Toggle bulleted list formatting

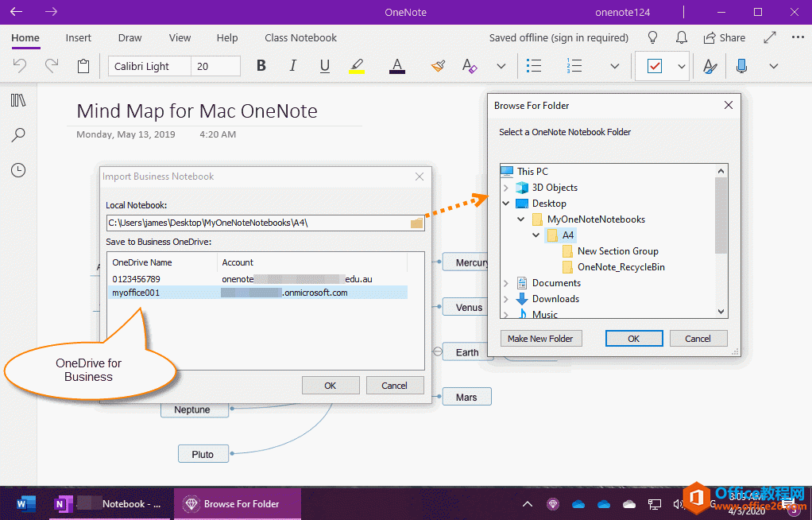click(x=533, y=66)
